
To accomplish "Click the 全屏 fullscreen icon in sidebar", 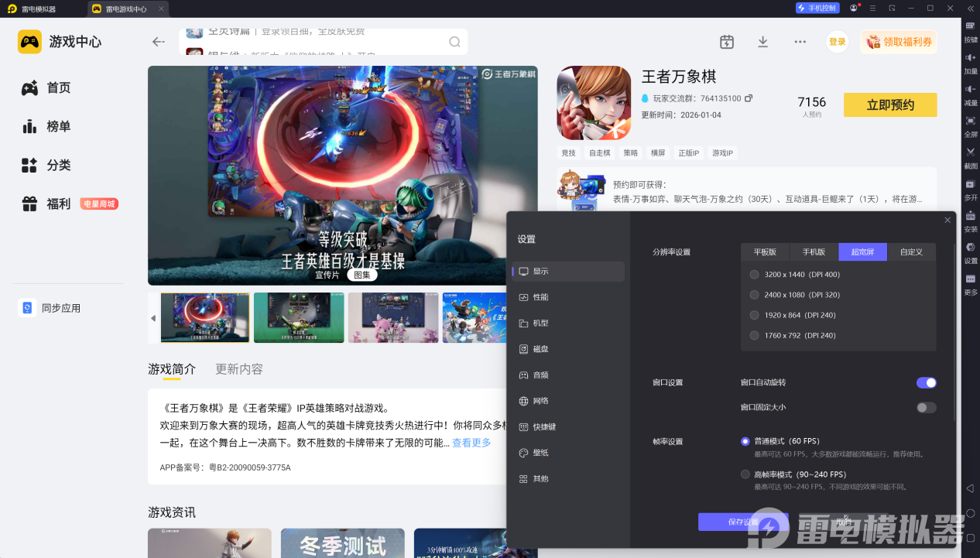I will click(x=970, y=121).
